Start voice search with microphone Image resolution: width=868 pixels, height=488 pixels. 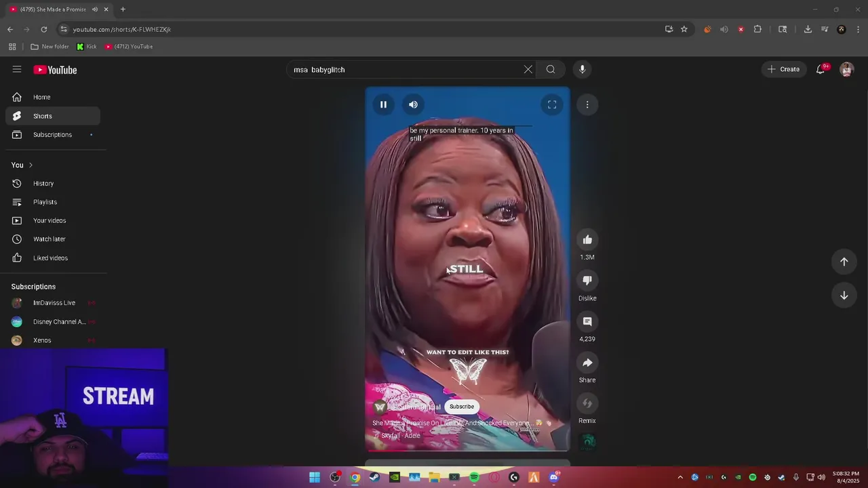(582, 69)
